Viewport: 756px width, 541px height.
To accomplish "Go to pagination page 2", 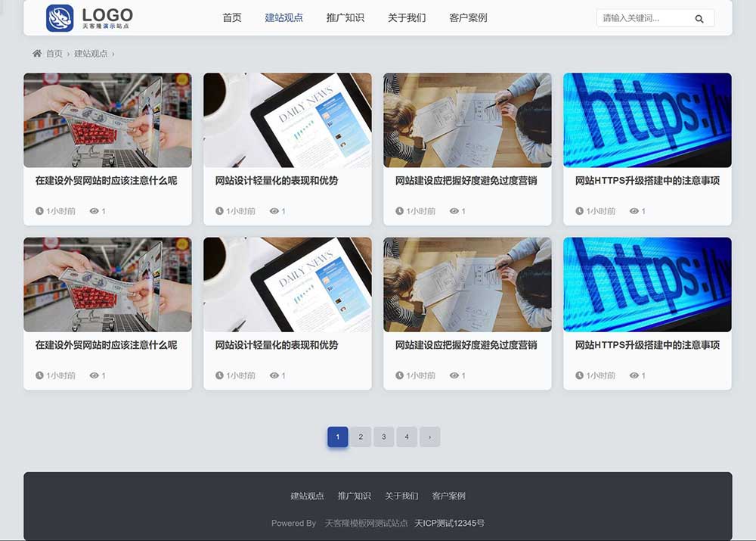I will point(361,437).
